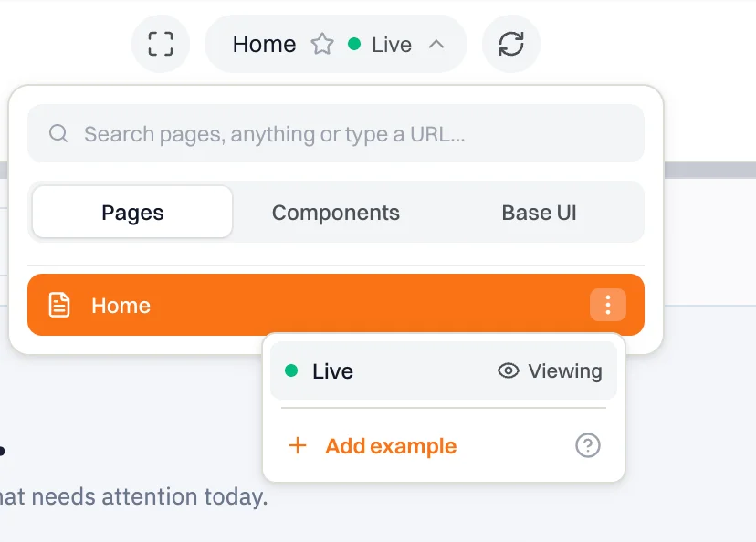Click the plus icon beside Add example
756x542 pixels.
tap(298, 445)
